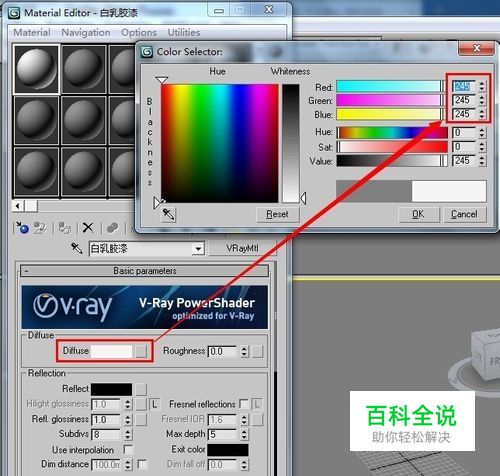The image size is (500, 476).
Task: Click Reset Map/Material X icon
Action: click(88, 228)
